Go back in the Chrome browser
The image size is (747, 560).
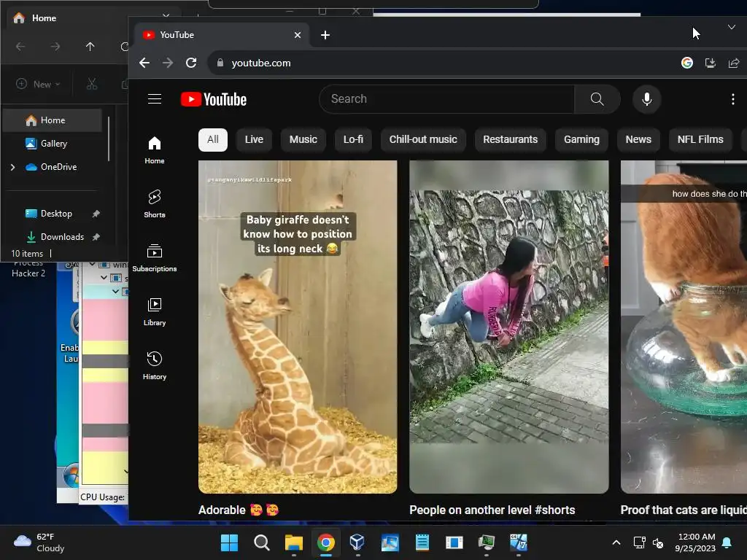click(x=144, y=63)
